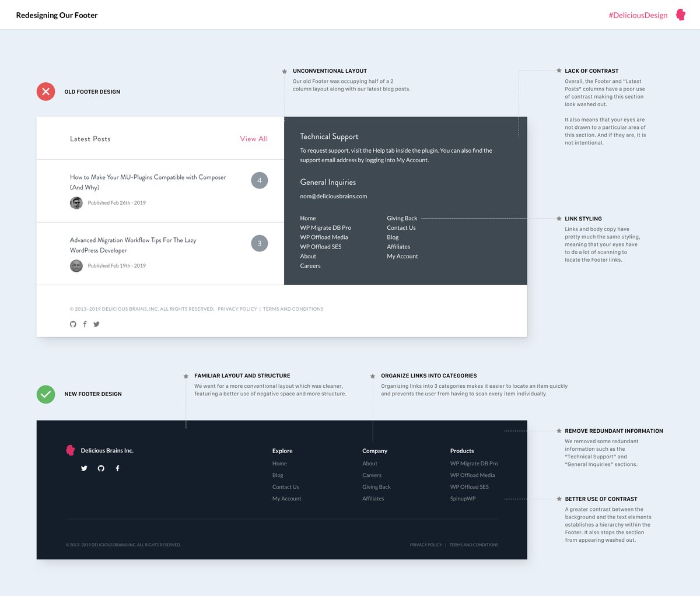Viewport: 700px width, 596px height.
Task: Open the Advanced Migration Workflow Tips post
Action: point(133,245)
